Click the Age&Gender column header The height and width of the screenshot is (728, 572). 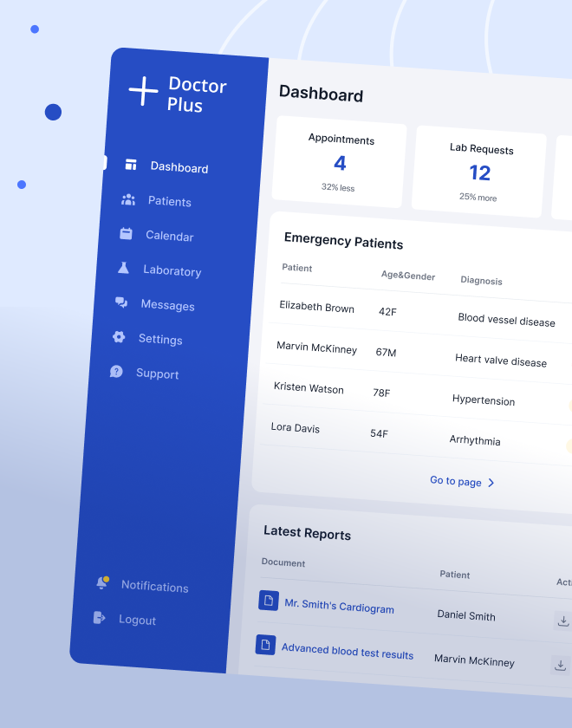408,276
